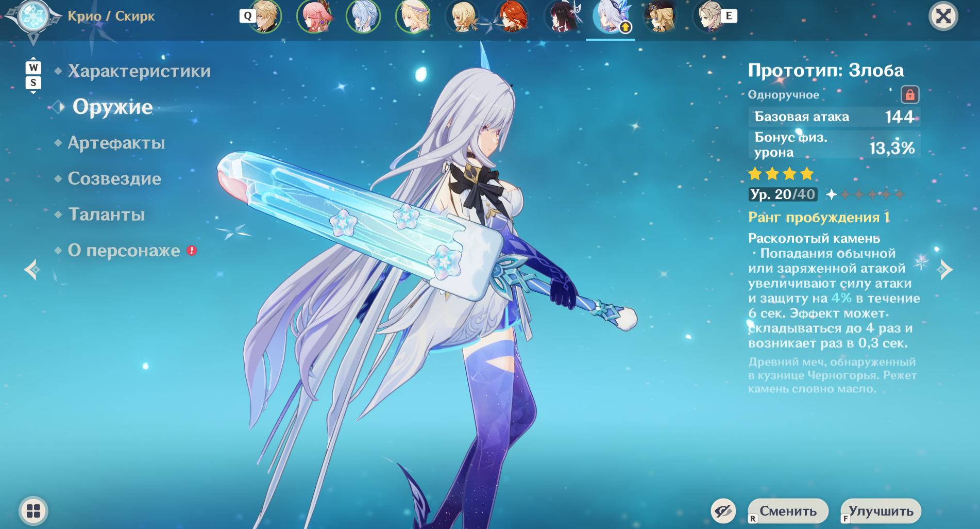The height and width of the screenshot is (529, 980).
Task: Go to next character with right arrow
Action: (946, 269)
